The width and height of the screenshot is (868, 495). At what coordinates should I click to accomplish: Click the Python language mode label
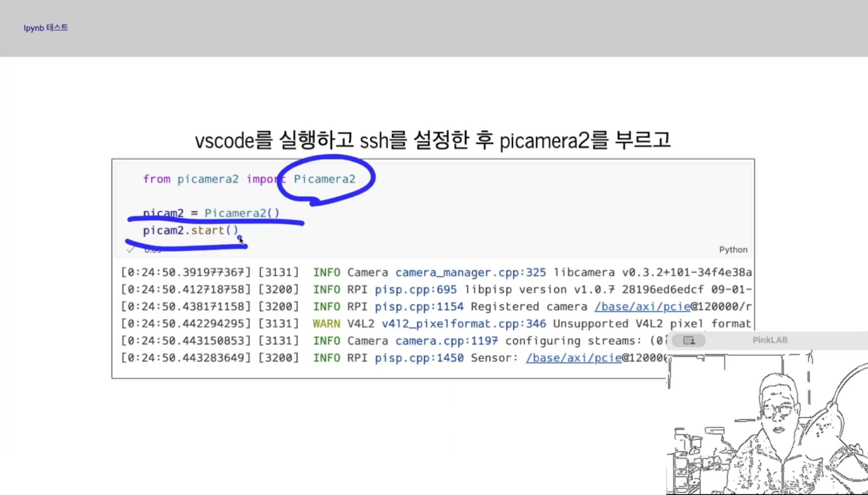[733, 249]
